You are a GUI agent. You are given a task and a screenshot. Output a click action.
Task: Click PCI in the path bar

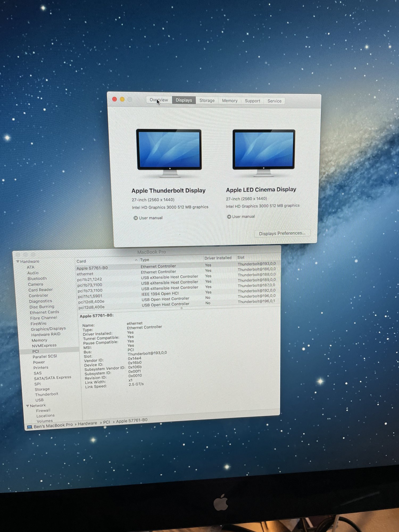106,422
